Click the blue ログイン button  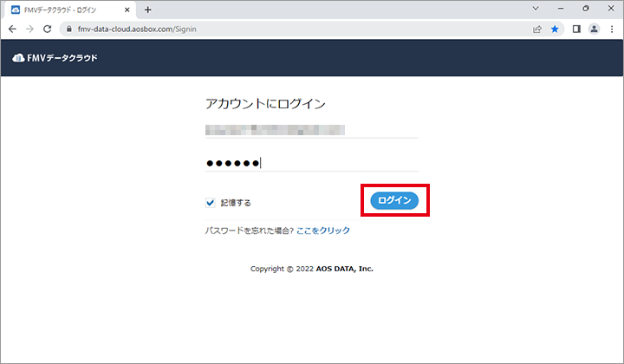(394, 200)
